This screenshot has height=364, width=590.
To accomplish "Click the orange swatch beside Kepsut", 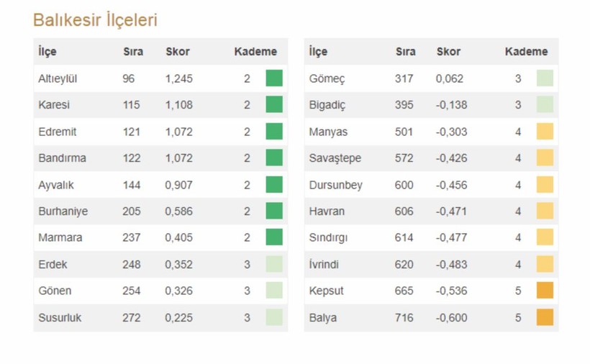I will 545,291.
